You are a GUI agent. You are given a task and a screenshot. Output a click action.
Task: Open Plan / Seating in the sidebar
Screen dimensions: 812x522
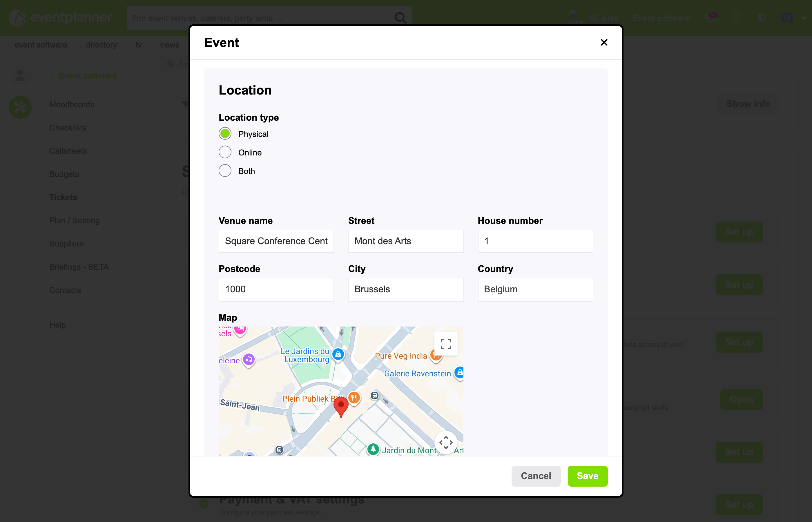[75, 220]
